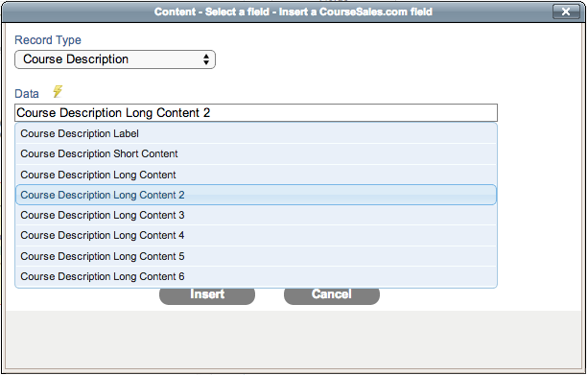Select Course Description Long Content 6
The height and width of the screenshot is (375, 588).
tap(256, 277)
